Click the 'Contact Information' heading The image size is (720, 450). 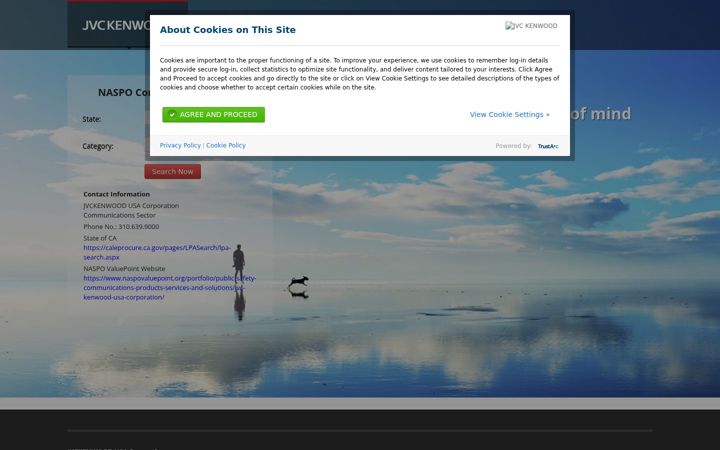coord(117,194)
